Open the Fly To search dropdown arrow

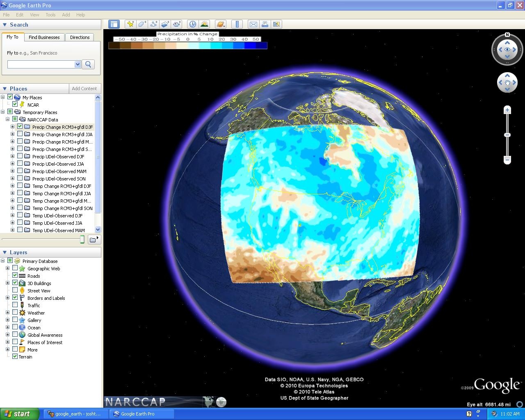coord(78,64)
